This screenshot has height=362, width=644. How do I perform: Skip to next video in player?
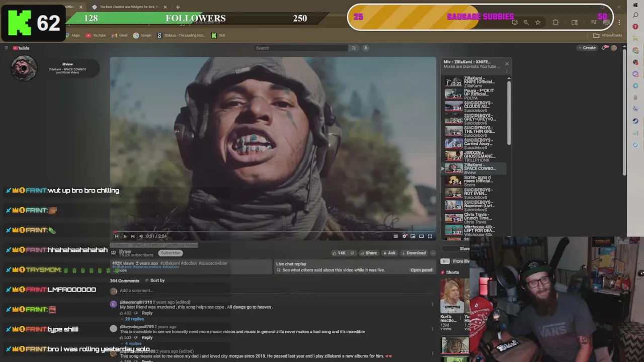tap(133, 236)
